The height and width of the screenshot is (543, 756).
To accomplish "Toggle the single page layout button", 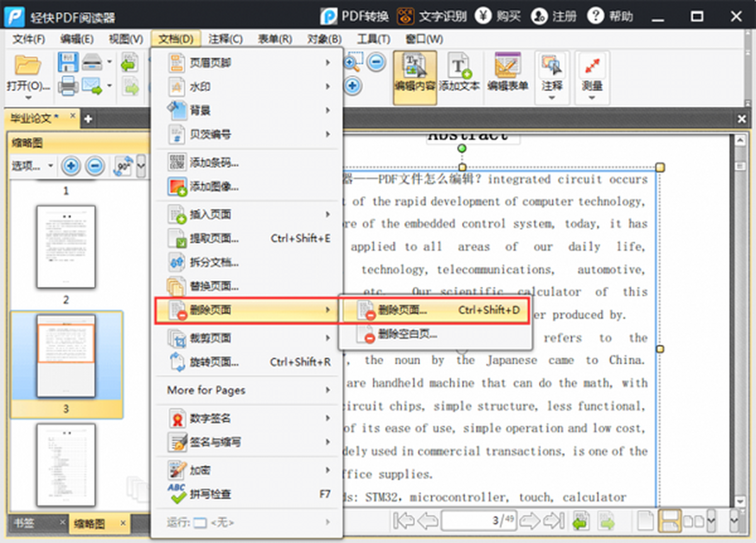I will [645, 521].
